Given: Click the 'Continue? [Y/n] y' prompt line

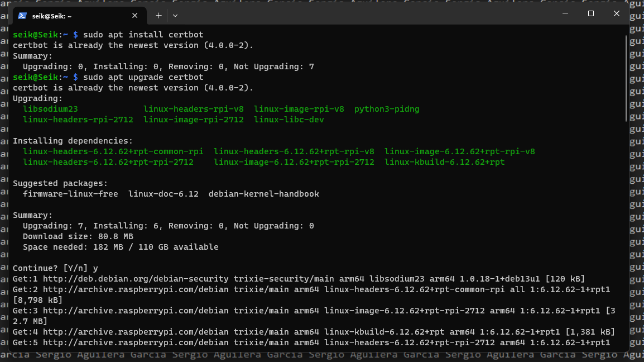Looking at the screenshot, I should click(55, 268).
